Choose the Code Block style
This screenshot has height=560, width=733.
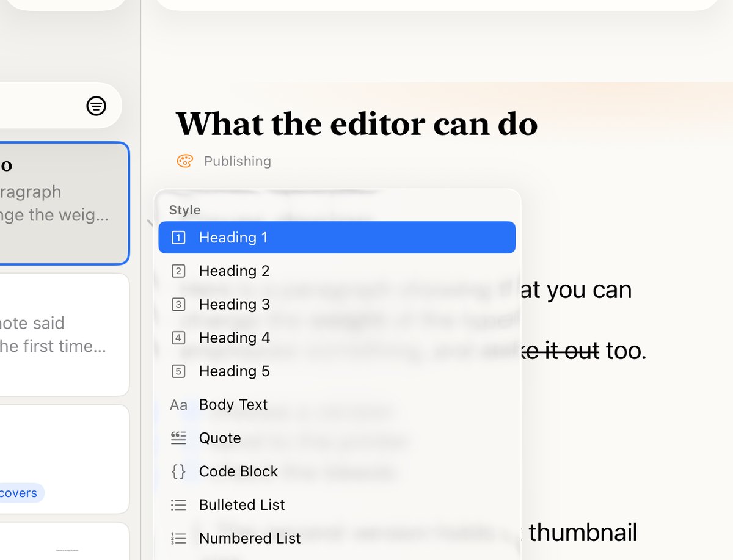337,471
